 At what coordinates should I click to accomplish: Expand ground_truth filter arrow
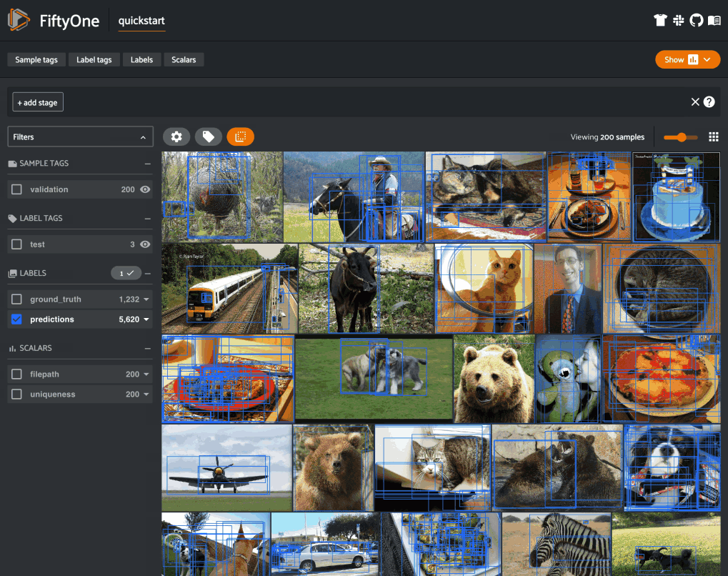point(146,299)
